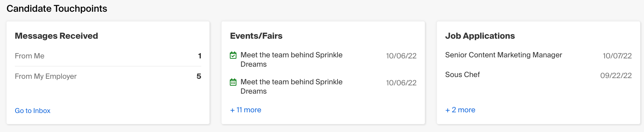This screenshot has height=132, width=644.
Task: Select the From Me messages row
Action: click(108, 56)
